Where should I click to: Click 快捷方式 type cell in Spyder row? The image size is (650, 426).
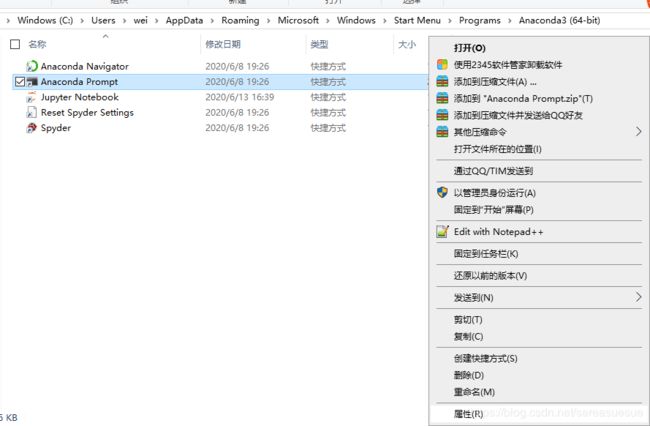328,128
